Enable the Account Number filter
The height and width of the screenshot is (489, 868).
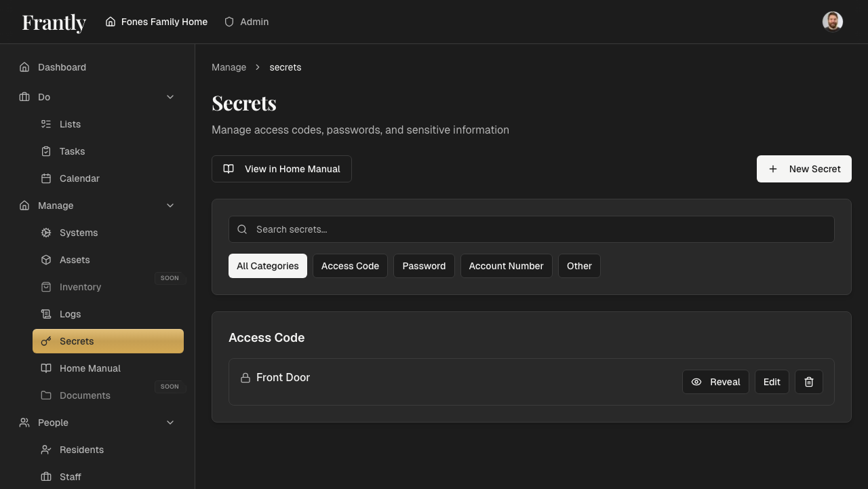click(x=506, y=266)
